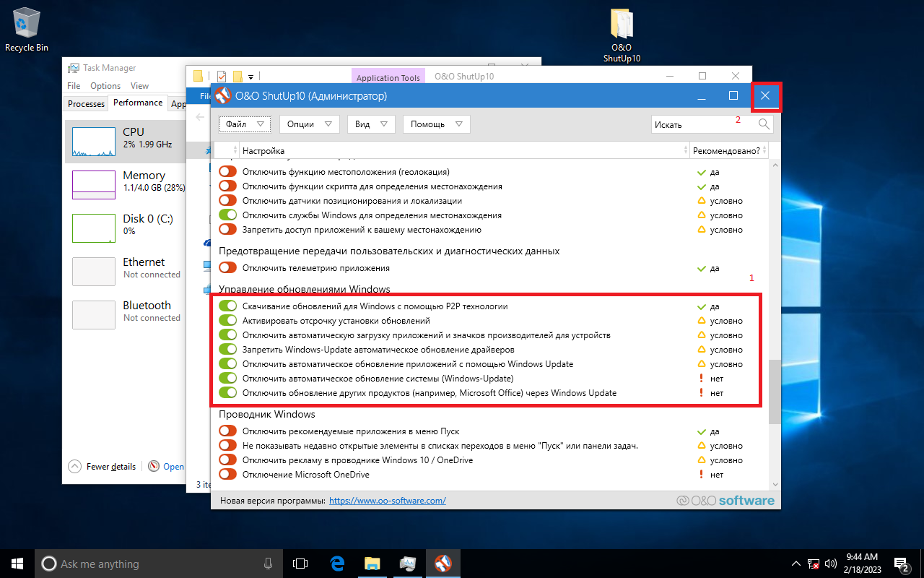The width and height of the screenshot is (924, 578).
Task: Click the network icon in system tray
Action: (814, 564)
